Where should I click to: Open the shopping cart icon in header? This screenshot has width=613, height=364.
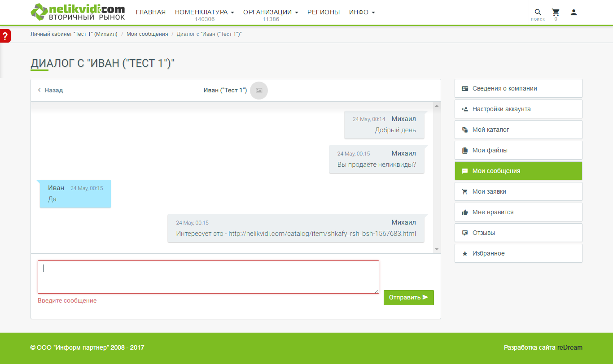[x=556, y=13]
